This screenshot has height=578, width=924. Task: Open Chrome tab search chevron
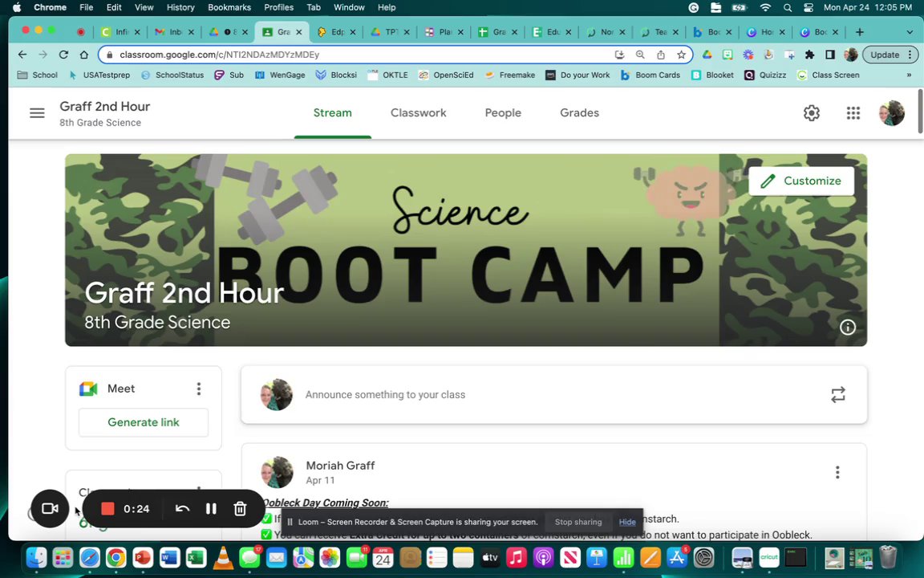910,32
